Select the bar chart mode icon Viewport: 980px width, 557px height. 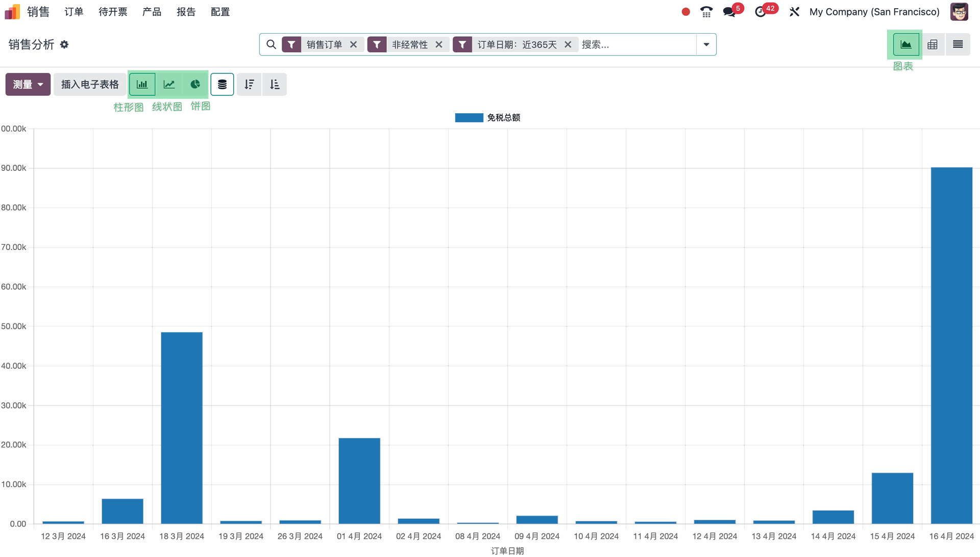coord(142,85)
